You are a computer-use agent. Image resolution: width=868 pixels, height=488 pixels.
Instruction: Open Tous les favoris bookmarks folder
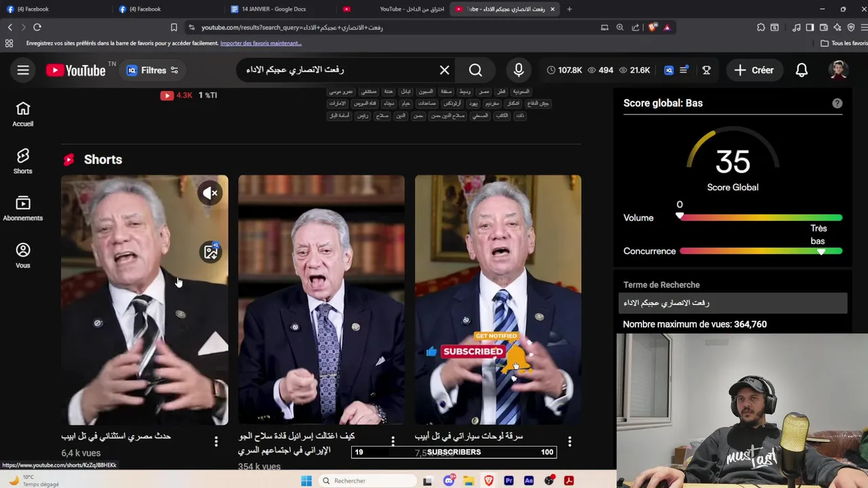844,43
